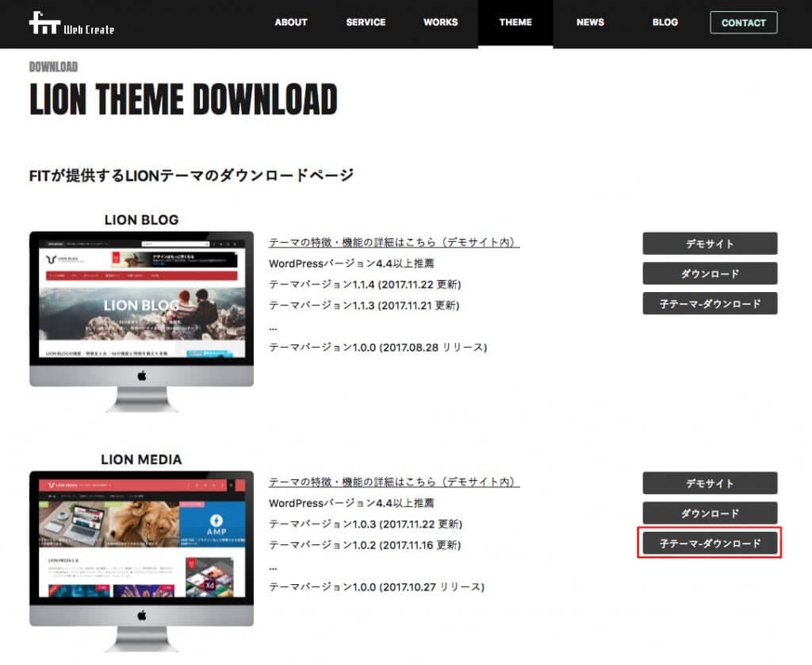This screenshot has width=812, height=665.
Task: Click the FIT Web Create logo
Action: (x=71, y=23)
